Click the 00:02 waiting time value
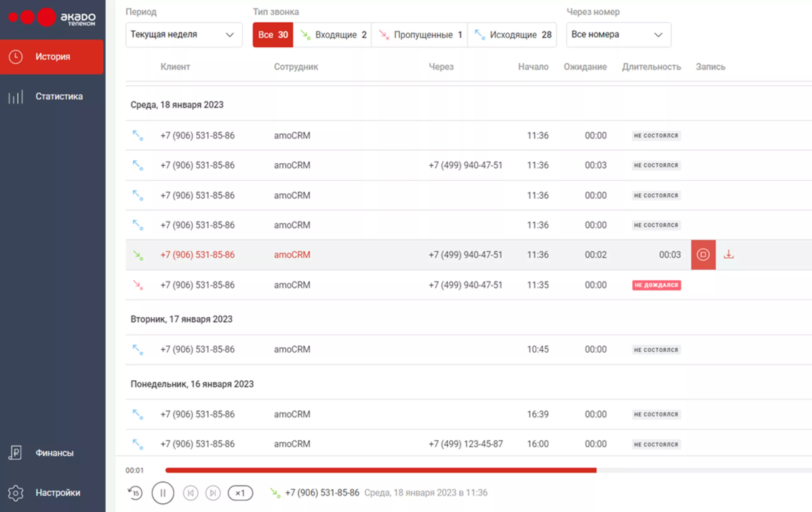Image resolution: width=812 pixels, height=512 pixels. [x=595, y=255]
